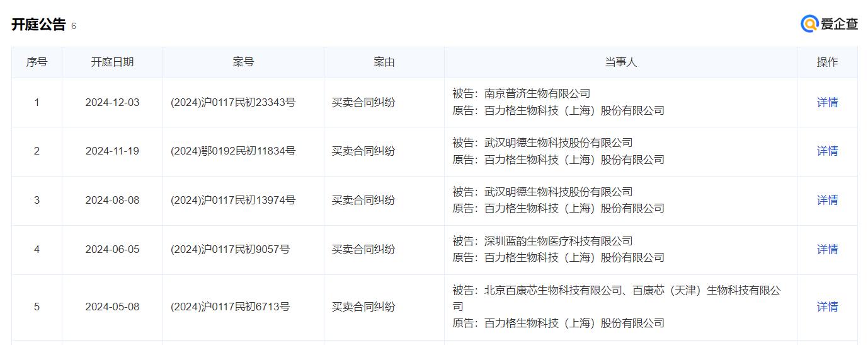Select date cell 2024-11-19
868x345 pixels.
112,151
